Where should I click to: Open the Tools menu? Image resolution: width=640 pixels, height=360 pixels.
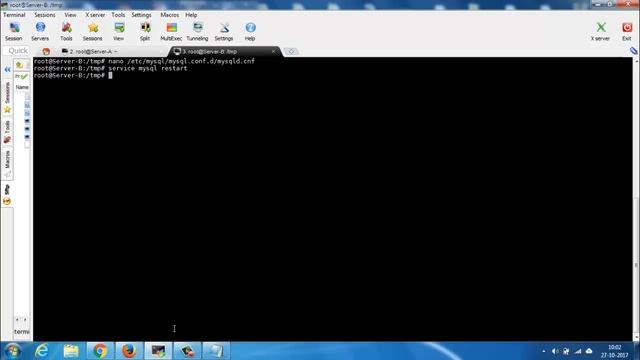[118, 15]
